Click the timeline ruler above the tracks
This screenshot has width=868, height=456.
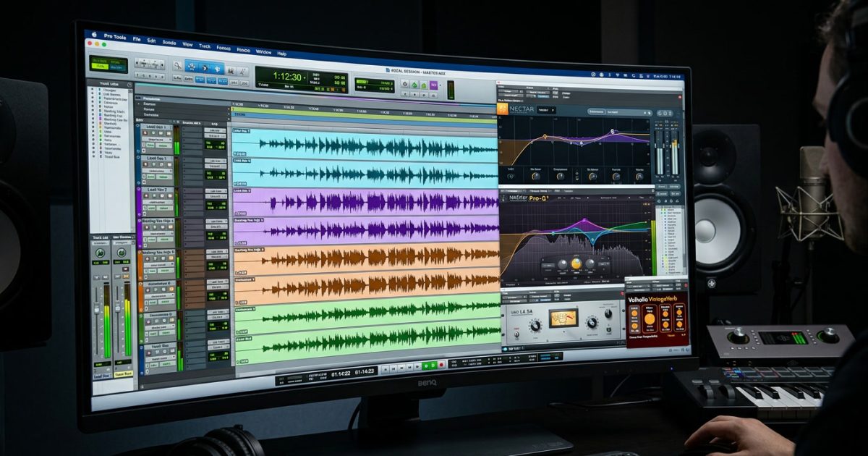pyautogui.click(x=365, y=111)
